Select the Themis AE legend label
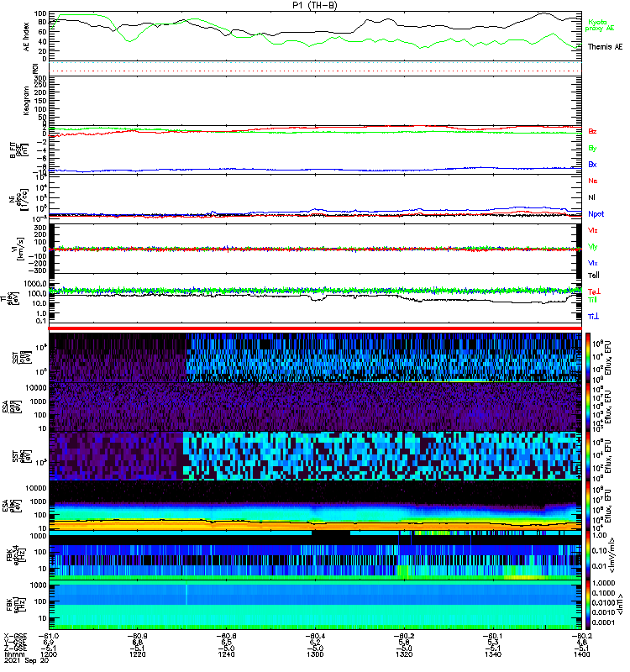This screenshot has height=672, width=630. (605, 47)
